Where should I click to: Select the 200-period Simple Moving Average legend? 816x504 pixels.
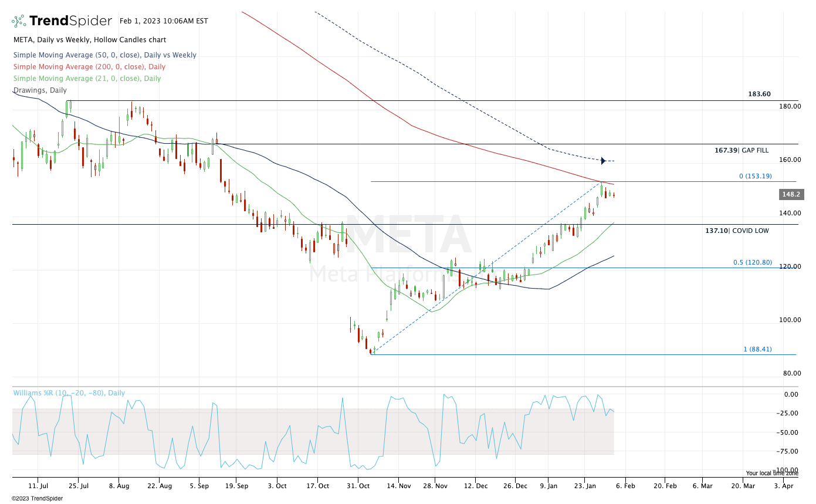pyautogui.click(x=90, y=67)
